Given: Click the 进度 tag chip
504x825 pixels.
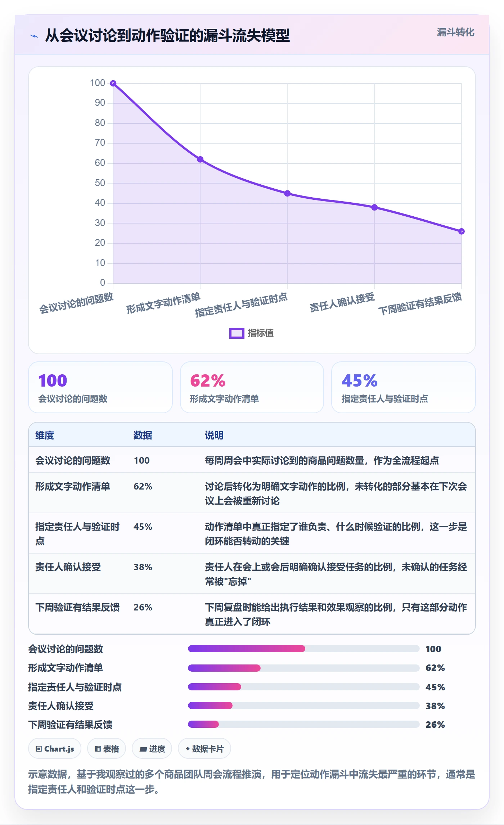Looking at the screenshot, I should 152,749.
